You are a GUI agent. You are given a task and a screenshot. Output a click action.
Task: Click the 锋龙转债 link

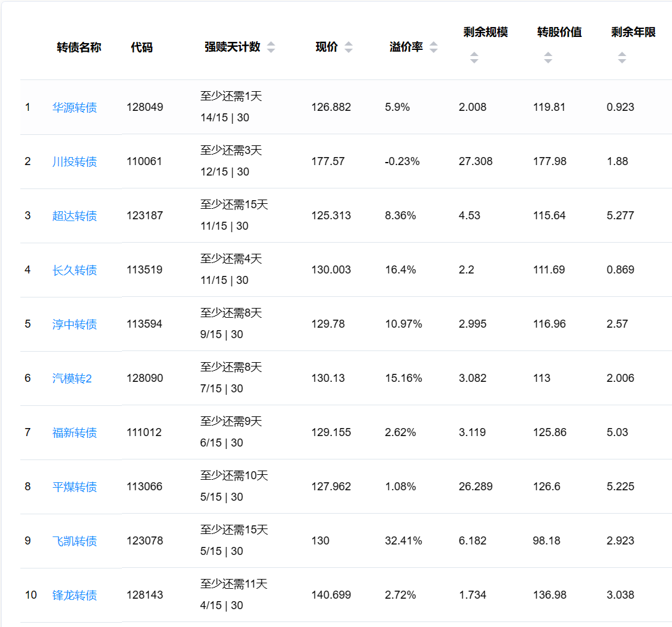pos(75,596)
